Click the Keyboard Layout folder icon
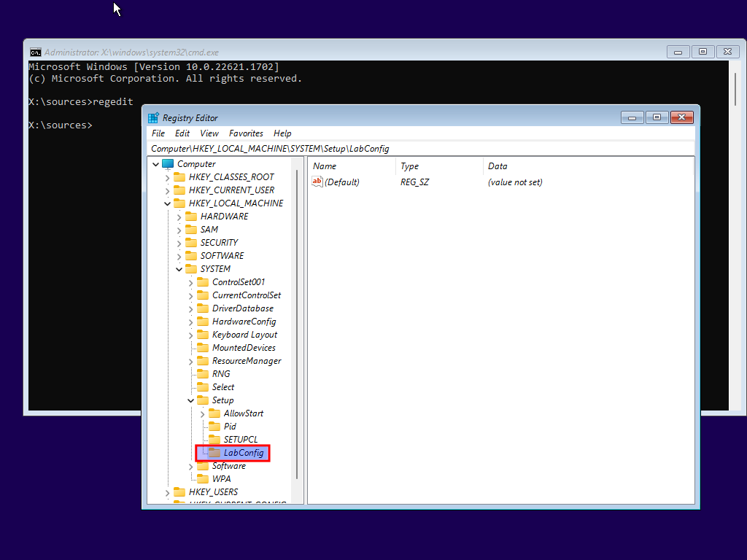 203,334
